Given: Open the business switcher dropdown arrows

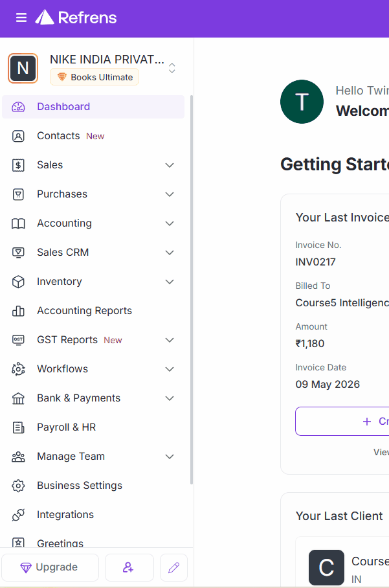Looking at the screenshot, I should [172, 68].
